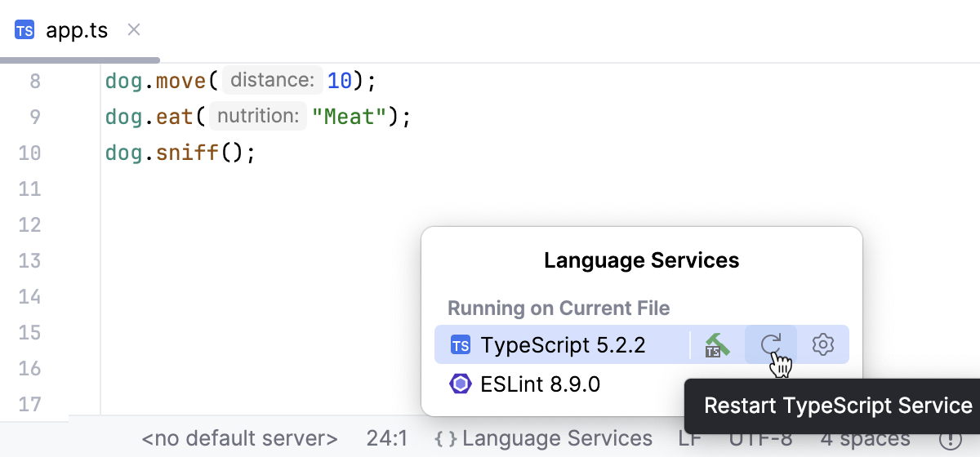Click line number 10 in gutter

(x=29, y=153)
